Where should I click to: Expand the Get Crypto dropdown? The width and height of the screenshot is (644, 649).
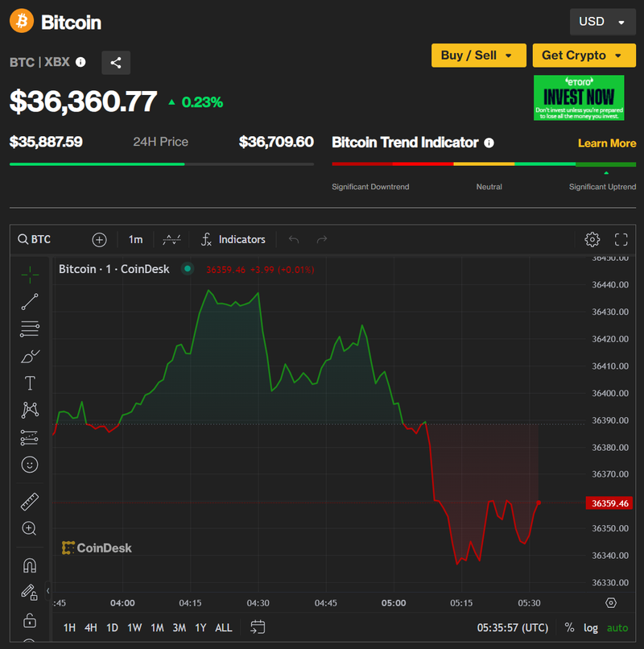click(x=579, y=55)
